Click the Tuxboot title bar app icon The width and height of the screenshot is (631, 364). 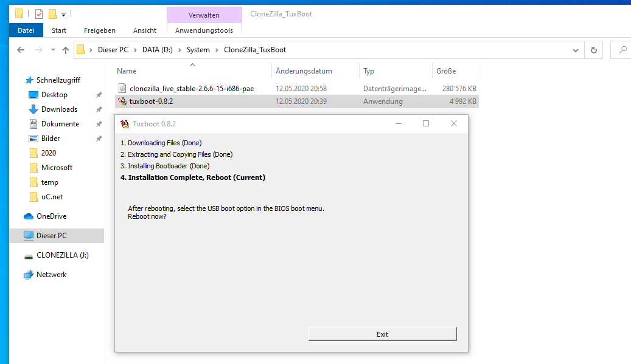(x=124, y=123)
